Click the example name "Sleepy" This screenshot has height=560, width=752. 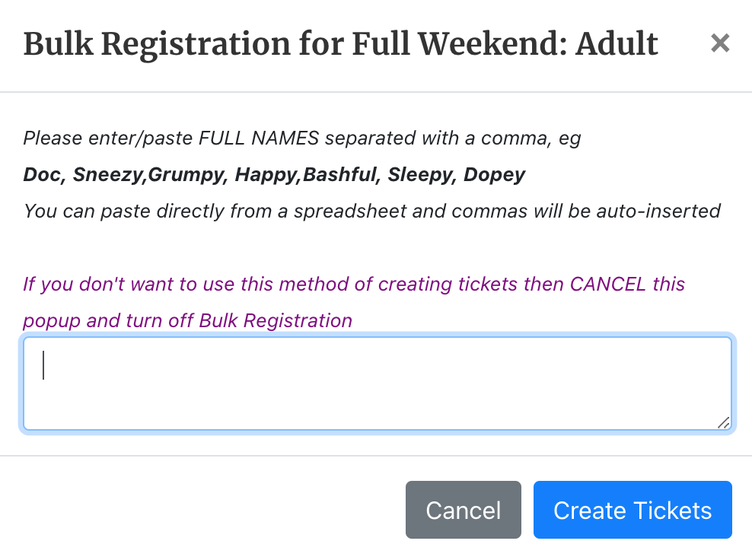pyautogui.click(x=420, y=174)
